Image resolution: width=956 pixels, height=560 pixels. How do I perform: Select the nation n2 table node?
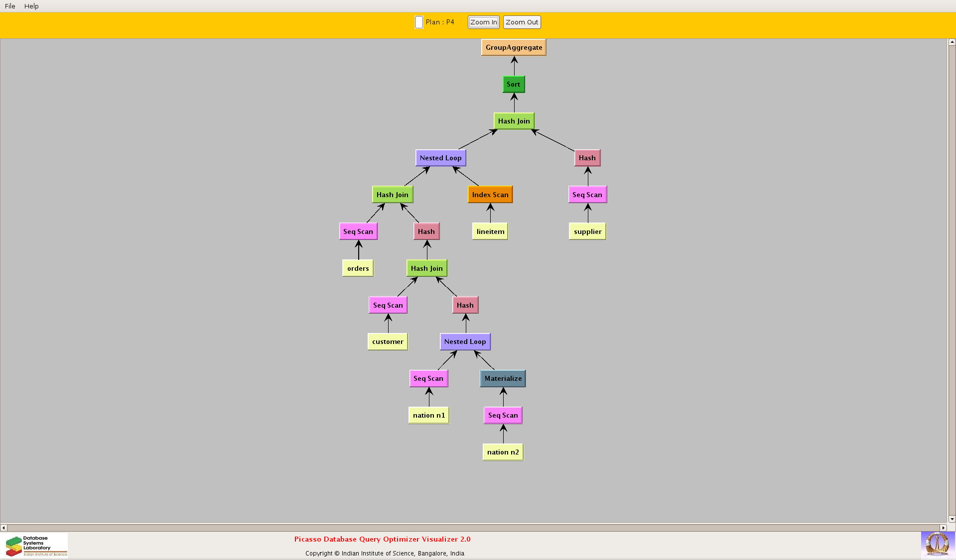(x=503, y=452)
